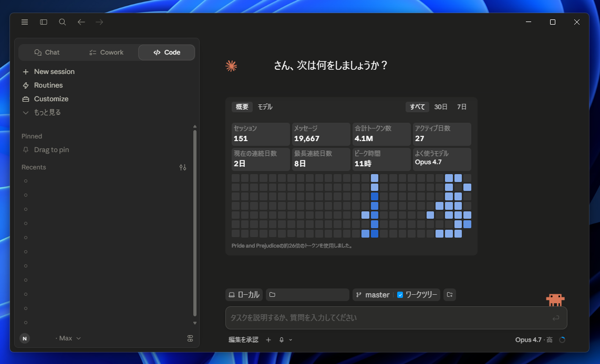Click the orange pixel mascot icon

click(x=555, y=300)
